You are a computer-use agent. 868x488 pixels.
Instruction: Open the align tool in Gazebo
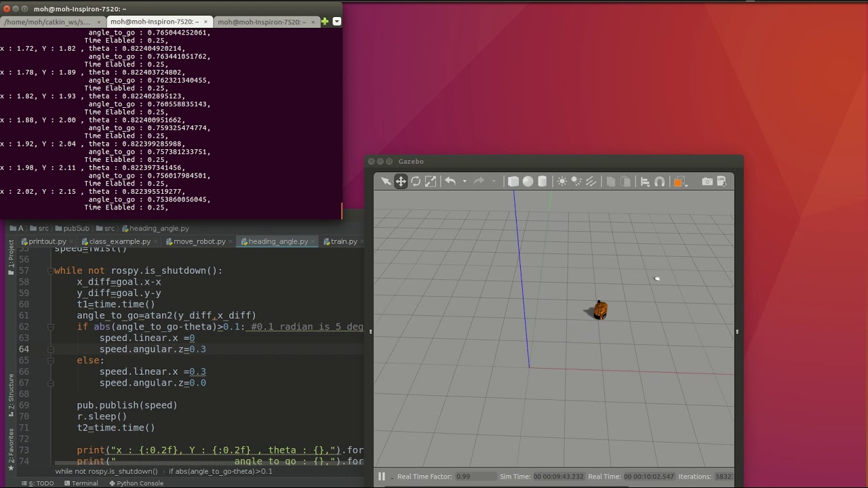tap(645, 181)
